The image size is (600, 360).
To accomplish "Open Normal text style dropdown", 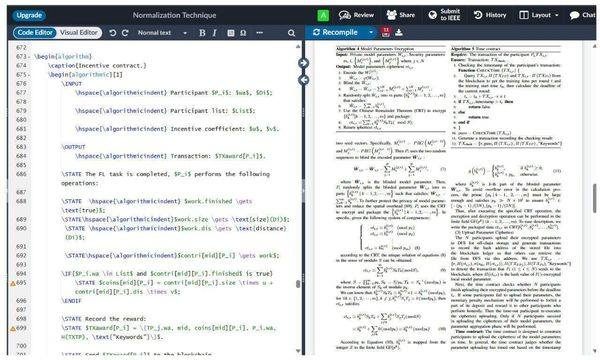I will 162,33.
